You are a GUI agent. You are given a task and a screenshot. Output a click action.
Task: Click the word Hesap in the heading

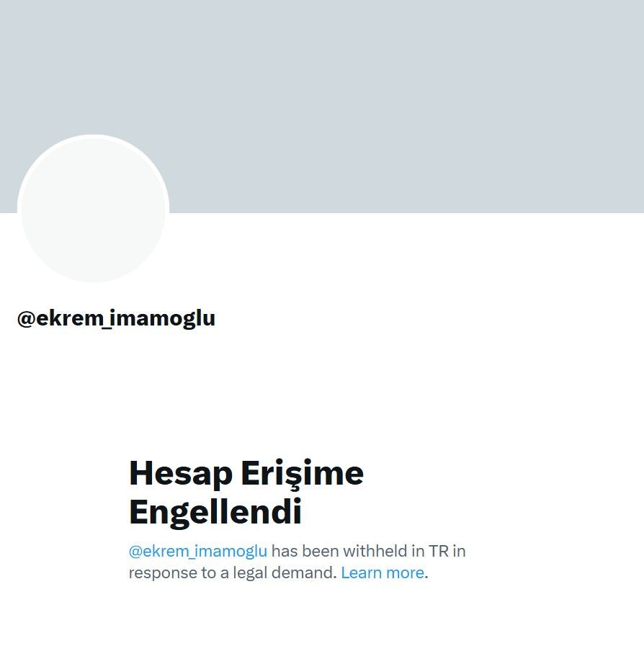(x=181, y=474)
